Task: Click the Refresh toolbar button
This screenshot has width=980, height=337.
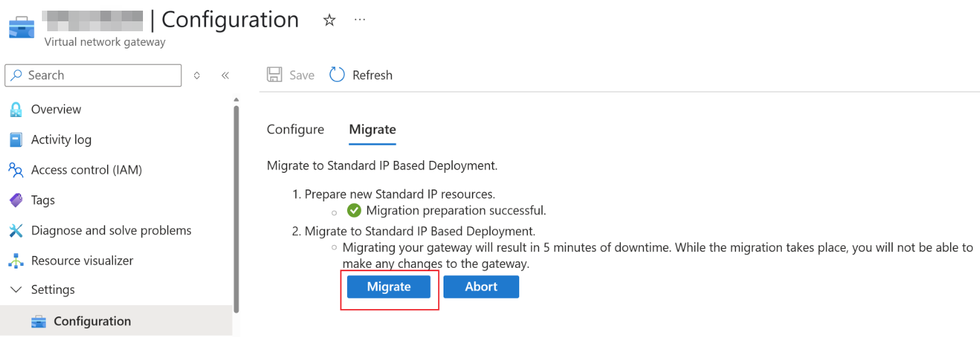Action: (361, 75)
